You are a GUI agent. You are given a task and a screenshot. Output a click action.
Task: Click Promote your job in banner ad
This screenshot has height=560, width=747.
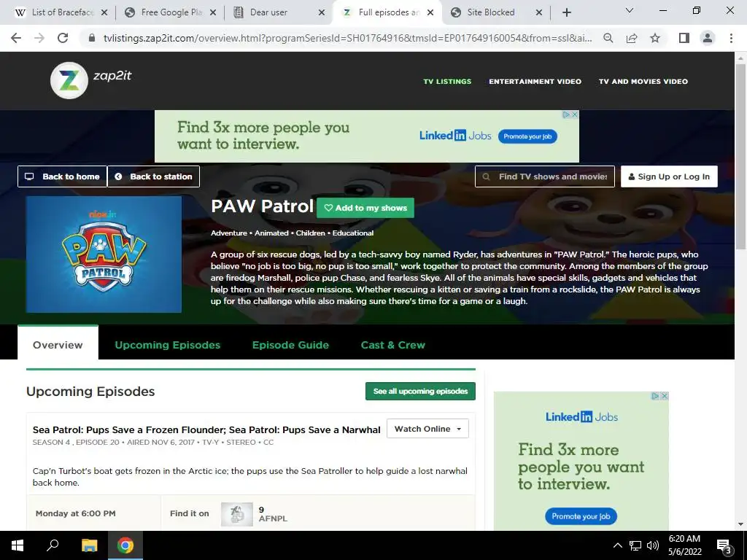click(x=527, y=136)
